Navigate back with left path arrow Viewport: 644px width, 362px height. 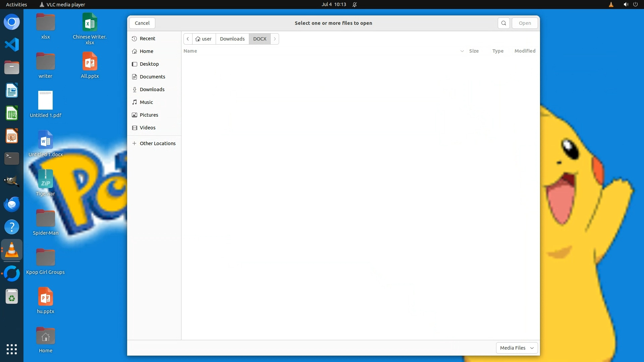tap(188, 39)
